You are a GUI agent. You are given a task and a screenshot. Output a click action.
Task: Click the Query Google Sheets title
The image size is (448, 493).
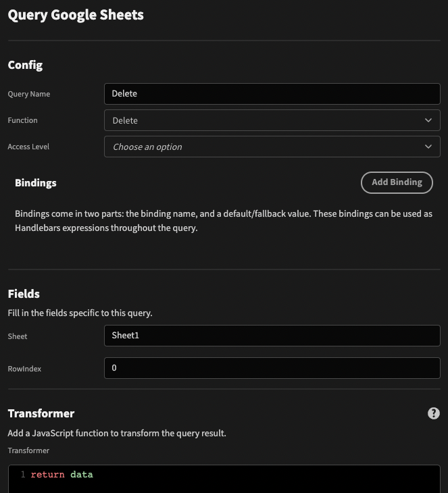click(76, 15)
